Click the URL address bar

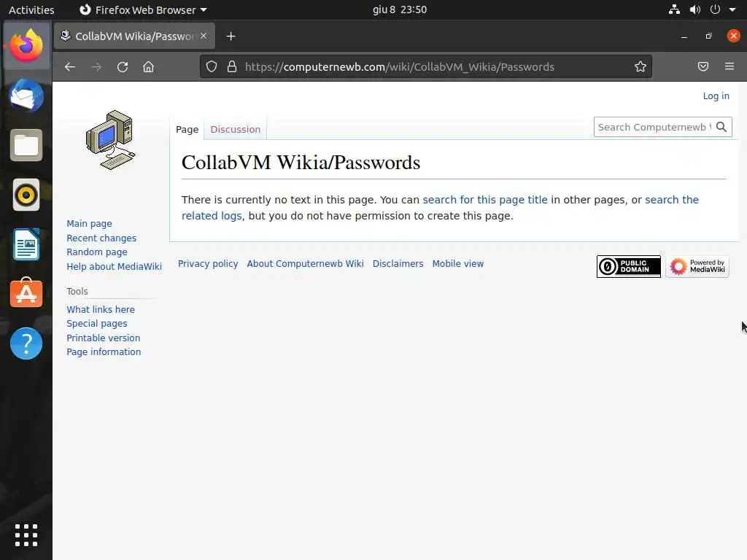[425, 66]
